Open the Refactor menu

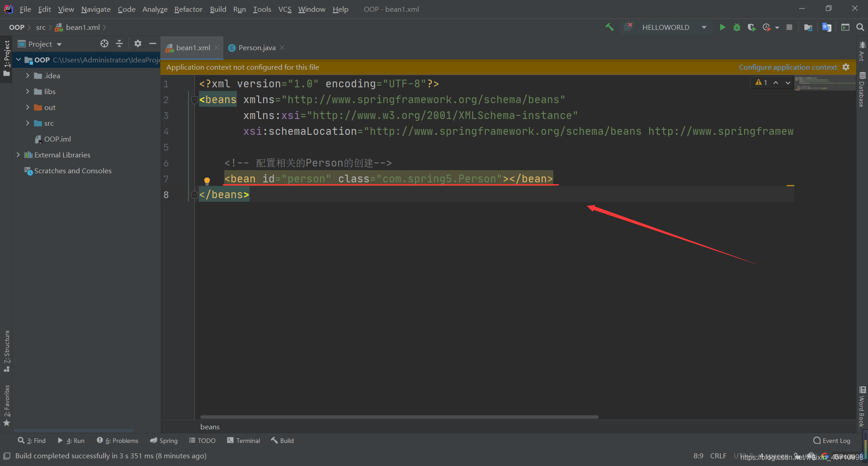(x=188, y=9)
